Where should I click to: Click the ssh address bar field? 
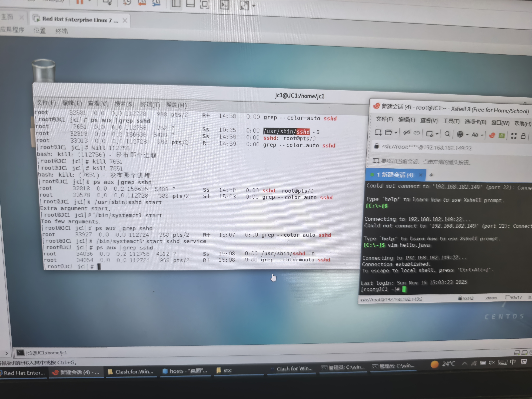point(426,147)
